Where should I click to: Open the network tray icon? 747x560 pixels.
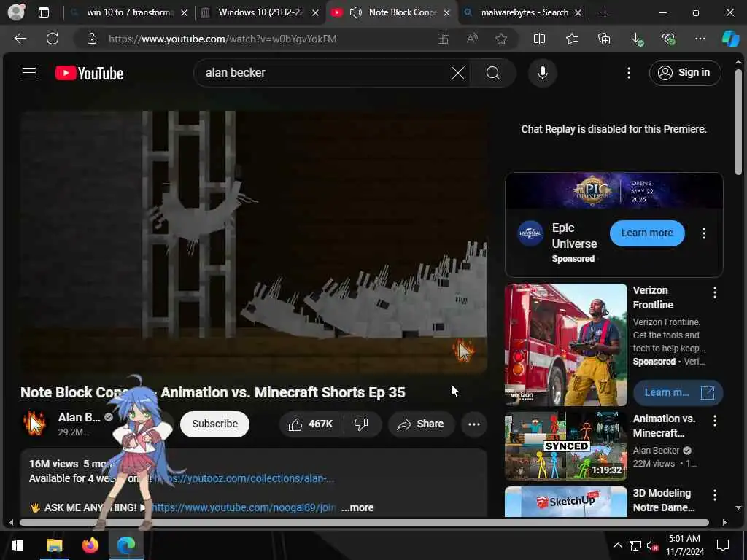click(x=635, y=545)
